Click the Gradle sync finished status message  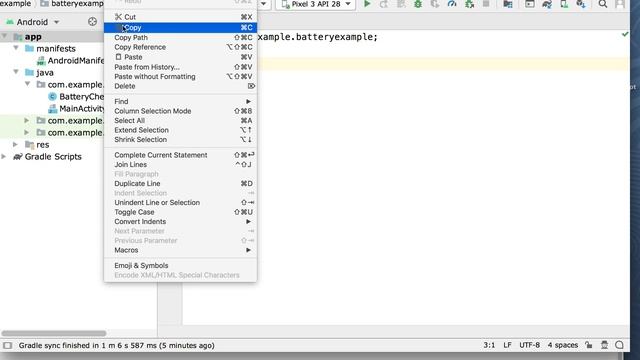116,346
